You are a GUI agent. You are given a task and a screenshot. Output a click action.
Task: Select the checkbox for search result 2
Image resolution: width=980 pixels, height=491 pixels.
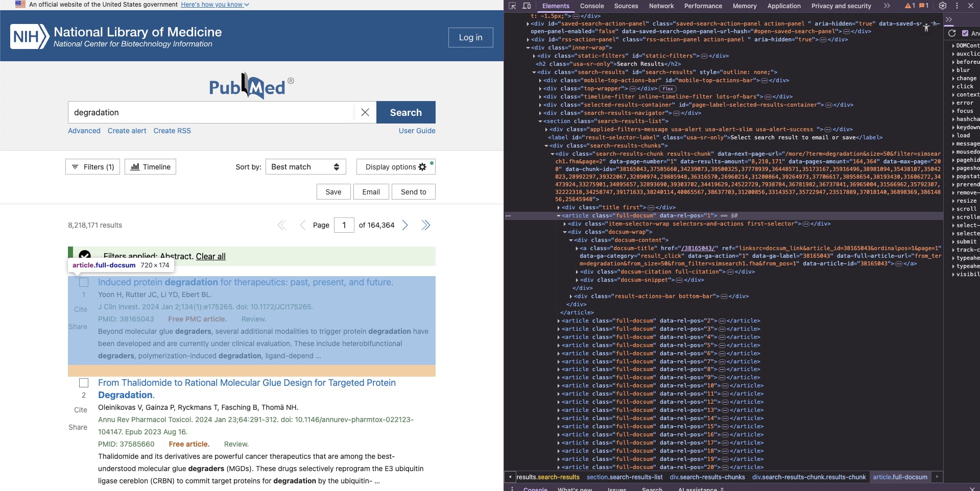tap(84, 383)
